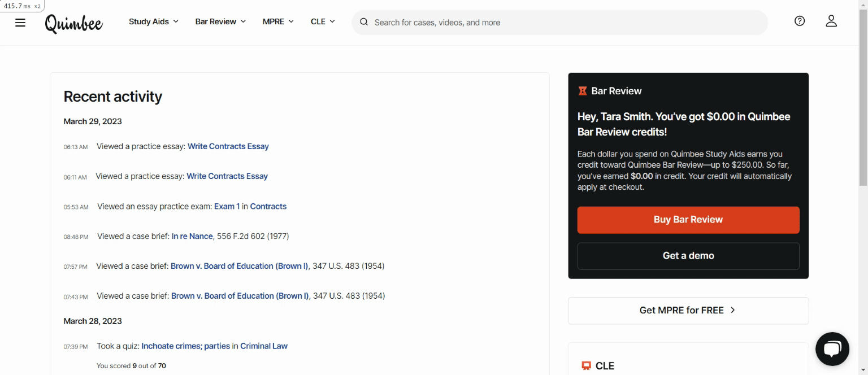This screenshot has width=868, height=375.
Task: Click the CLE certificate icon
Action: point(587,366)
